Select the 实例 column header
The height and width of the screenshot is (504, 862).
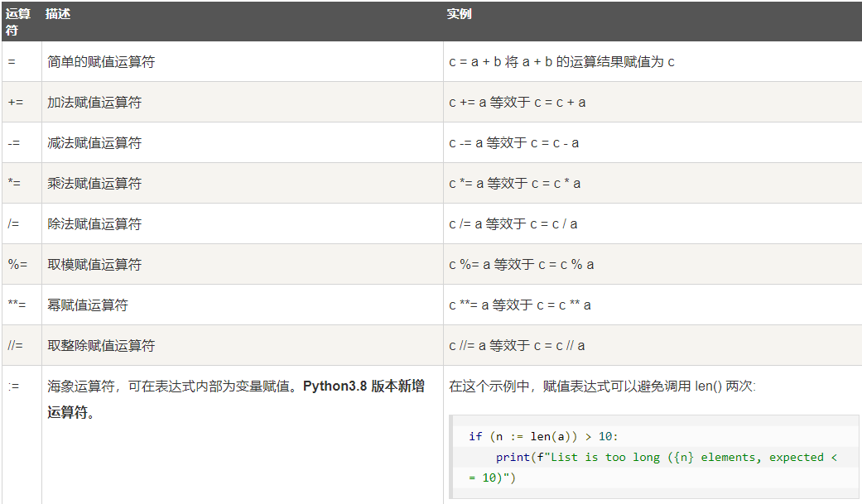click(x=459, y=14)
